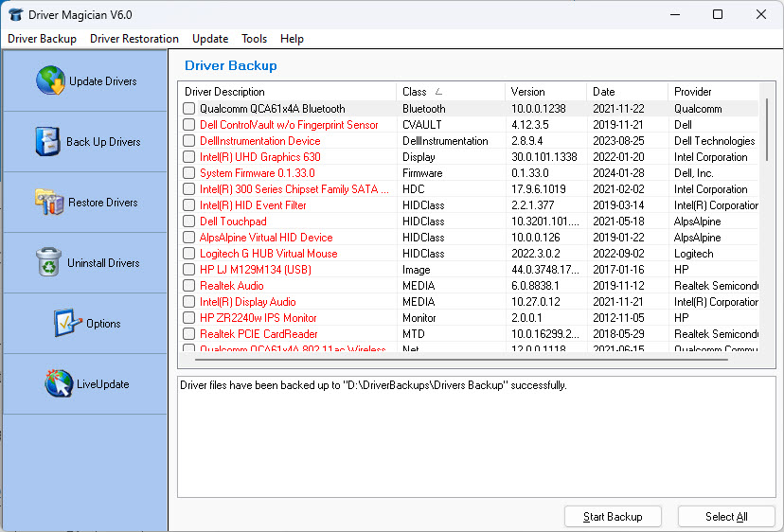The width and height of the screenshot is (784, 532).
Task: Open Restore Drivers from the sidebar
Action: click(85, 202)
